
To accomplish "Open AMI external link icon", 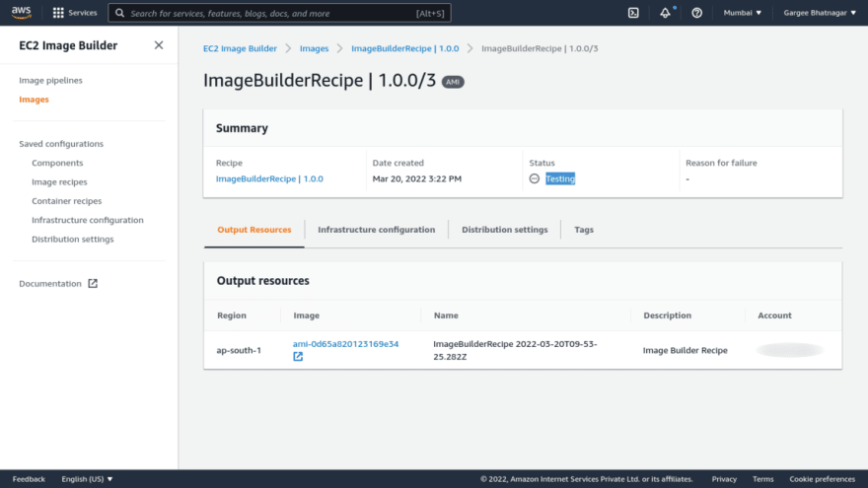I will 298,356.
